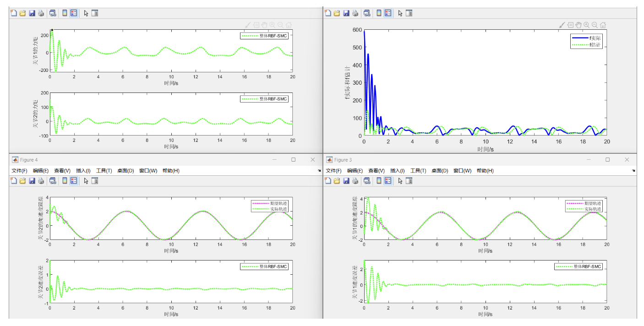Print icon in f实际 estimate window
This screenshot has width=644, height=326.
355,13
